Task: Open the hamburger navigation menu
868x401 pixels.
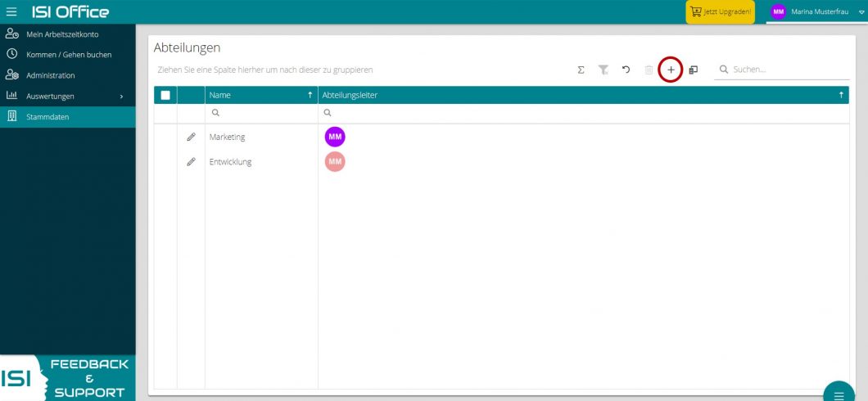Action: pos(11,11)
